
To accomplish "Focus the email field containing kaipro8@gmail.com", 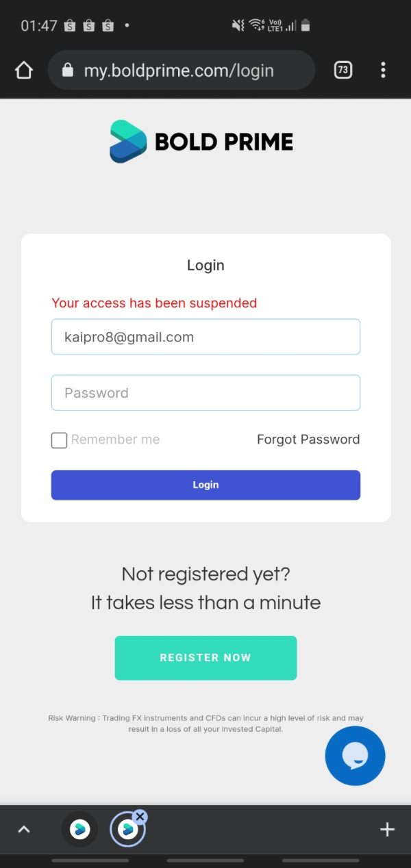I will click(206, 337).
